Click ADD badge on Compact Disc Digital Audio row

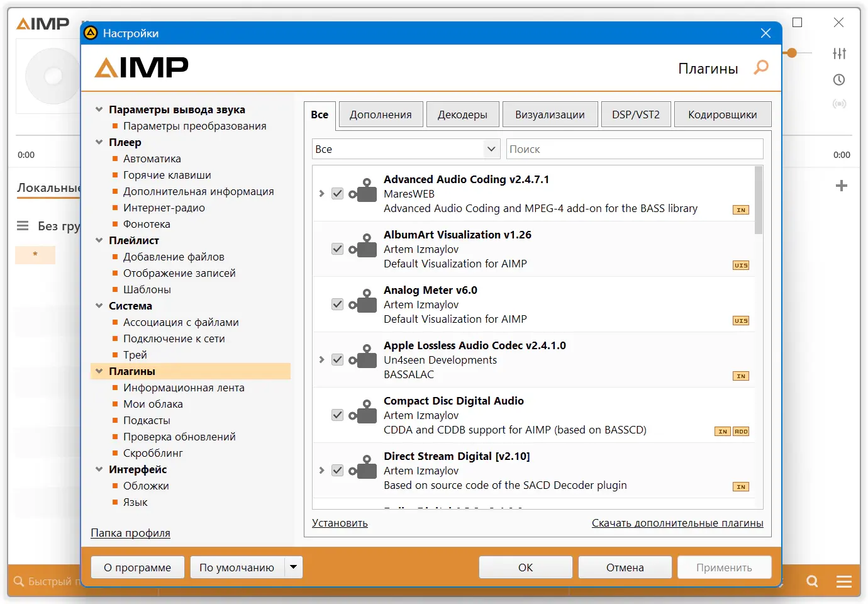(741, 432)
